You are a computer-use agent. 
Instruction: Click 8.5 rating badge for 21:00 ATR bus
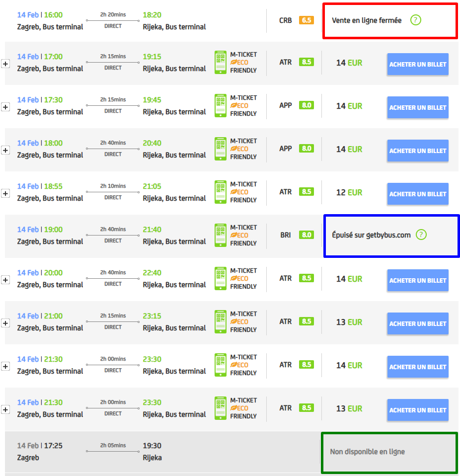tap(306, 321)
